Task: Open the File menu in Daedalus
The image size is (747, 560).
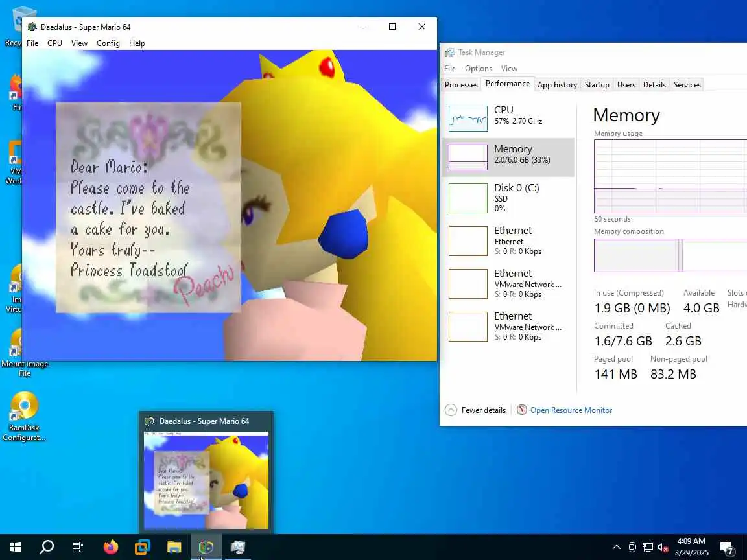Action: pos(32,43)
